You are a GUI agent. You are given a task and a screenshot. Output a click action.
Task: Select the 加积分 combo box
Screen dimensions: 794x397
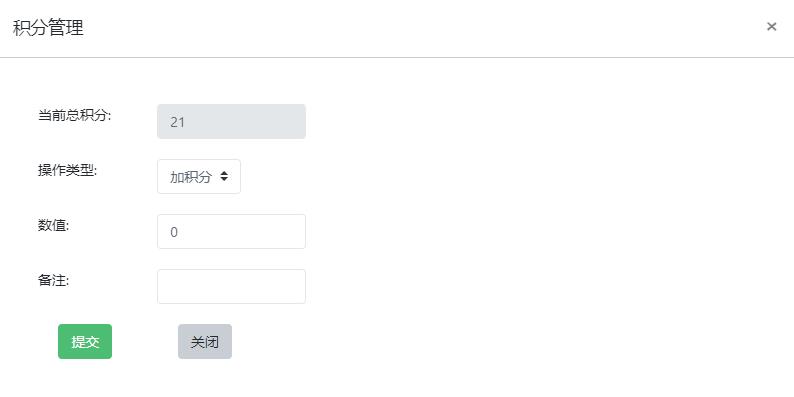pyautogui.click(x=199, y=176)
